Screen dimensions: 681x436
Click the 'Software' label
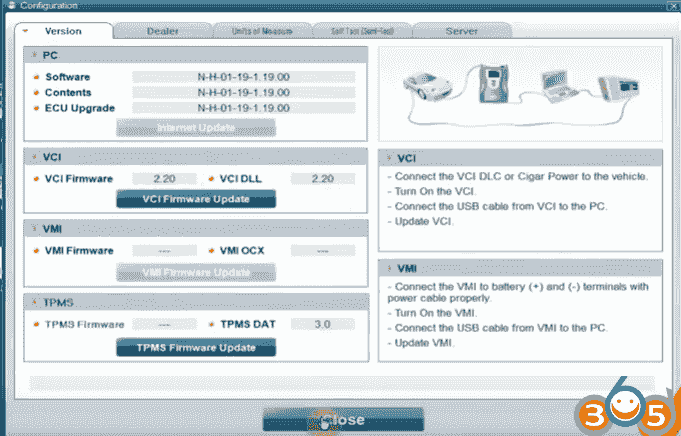(x=68, y=77)
